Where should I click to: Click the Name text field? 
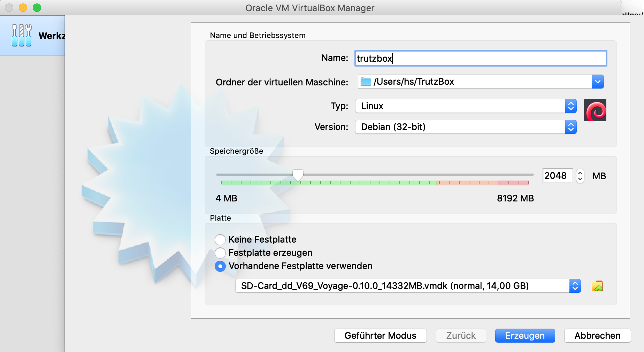pyautogui.click(x=481, y=58)
